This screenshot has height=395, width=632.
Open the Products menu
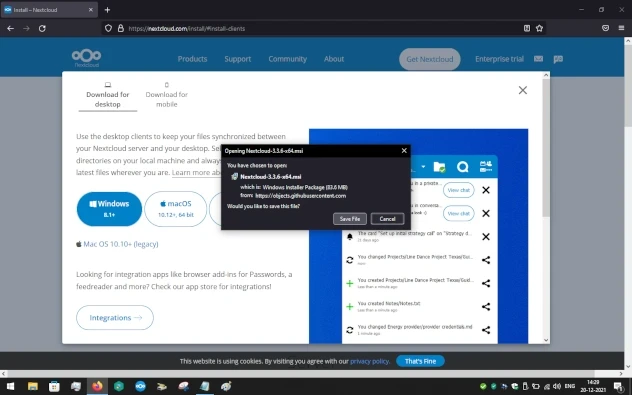coord(192,59)
